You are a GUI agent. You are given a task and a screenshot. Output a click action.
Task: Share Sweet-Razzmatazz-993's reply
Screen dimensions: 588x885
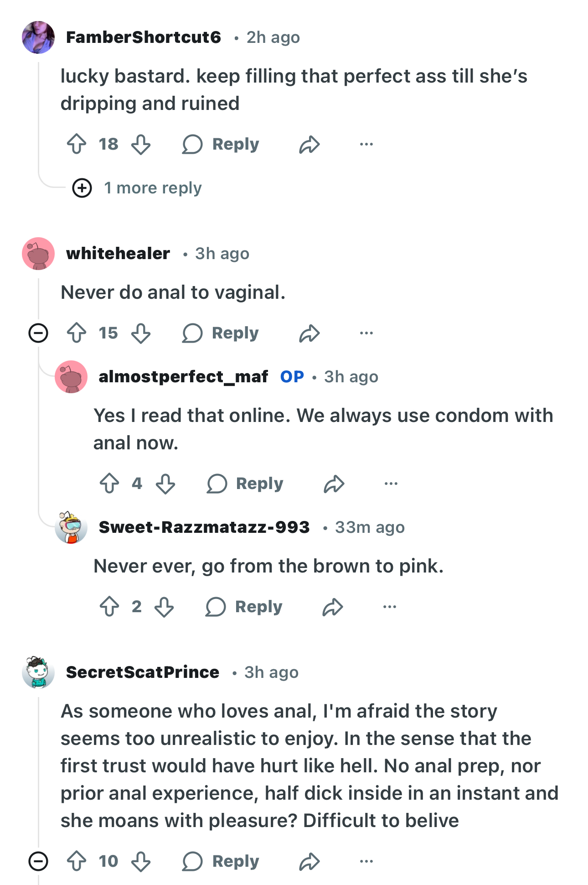tap(333, 607)
